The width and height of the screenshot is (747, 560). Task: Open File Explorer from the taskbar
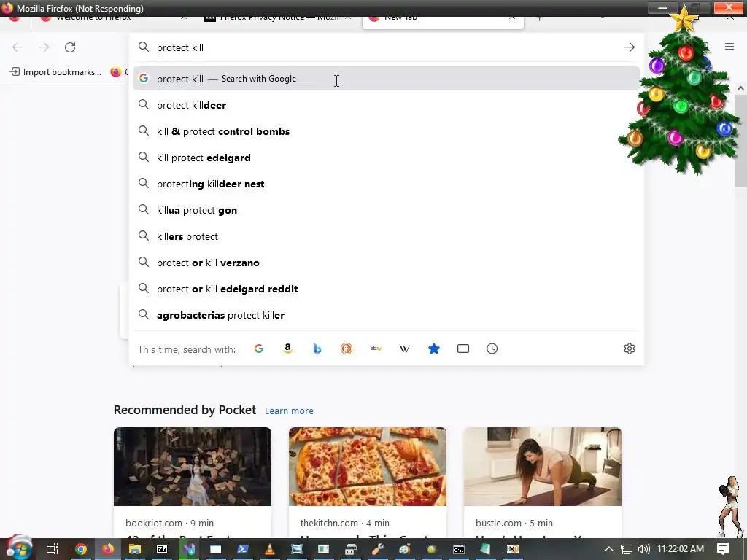[x=135, y=549]
